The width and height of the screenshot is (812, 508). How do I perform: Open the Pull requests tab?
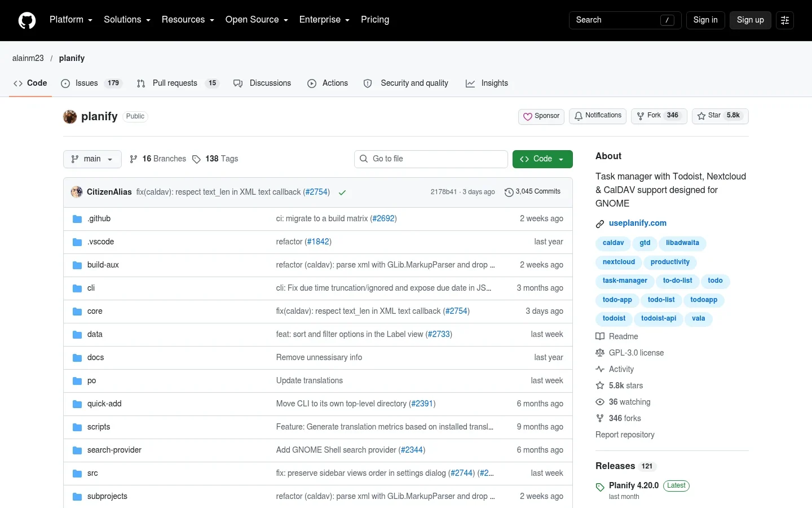pos(178,83)
